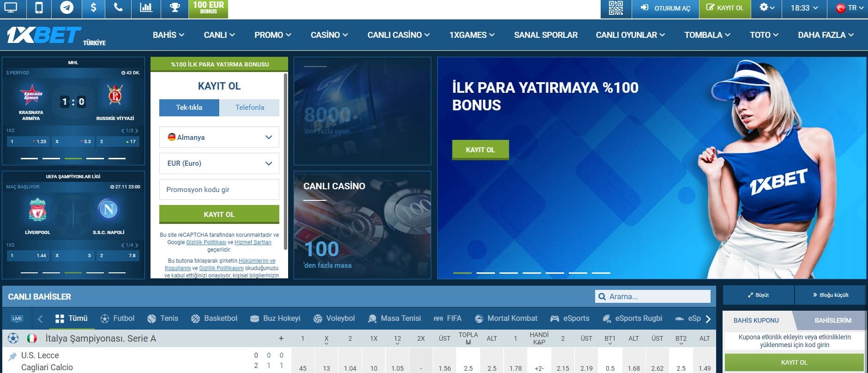Open the Telegram icon in top bar
Image resolution: width=868 pixels, height=373 pixels.
click(x=67, y=8)
